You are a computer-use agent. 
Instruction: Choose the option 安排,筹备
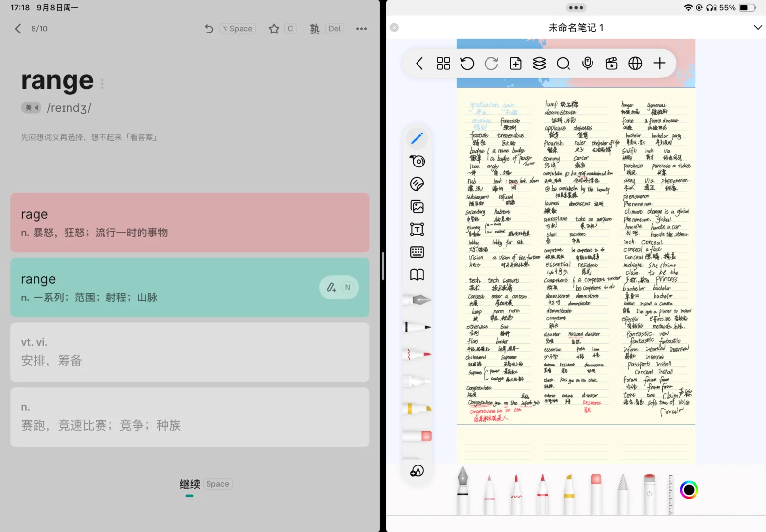tap(190, 352)
